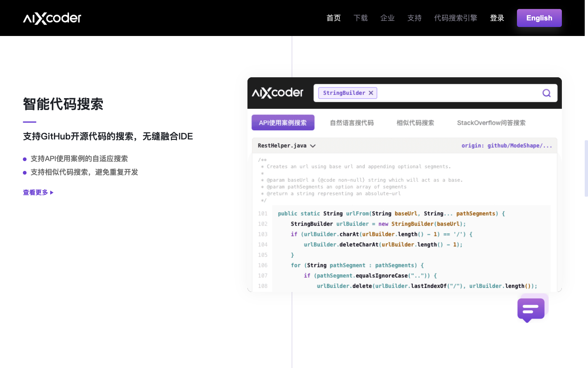Click the StringBuilder search tag
This screenshot has height=368, width=588.
click(347, 93)
